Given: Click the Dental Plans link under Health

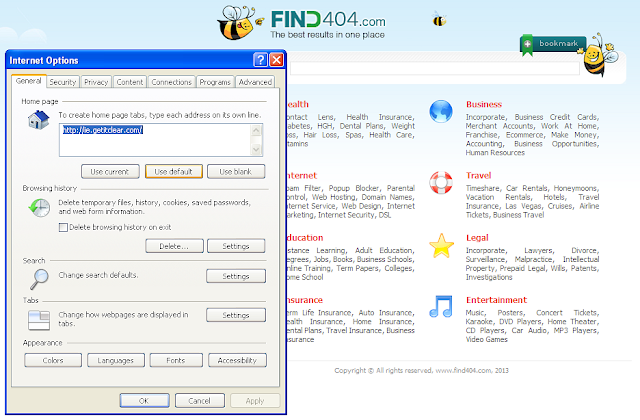Looking at the screenshot, I should [362, 126].
